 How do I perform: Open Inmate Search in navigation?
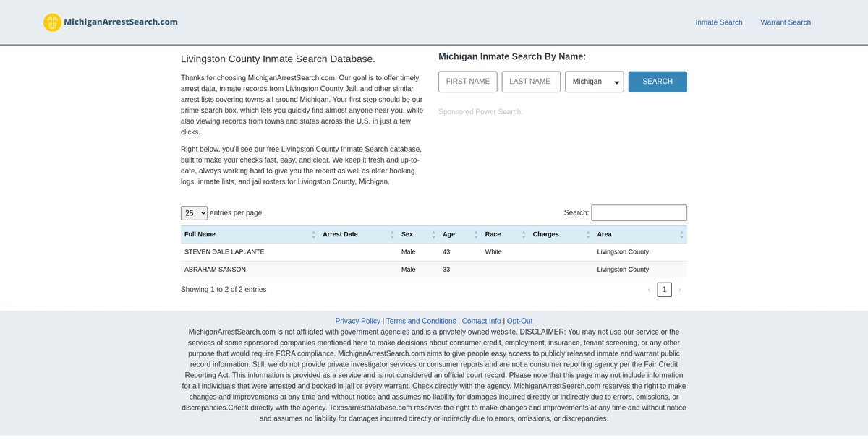(x=718, y=22)
